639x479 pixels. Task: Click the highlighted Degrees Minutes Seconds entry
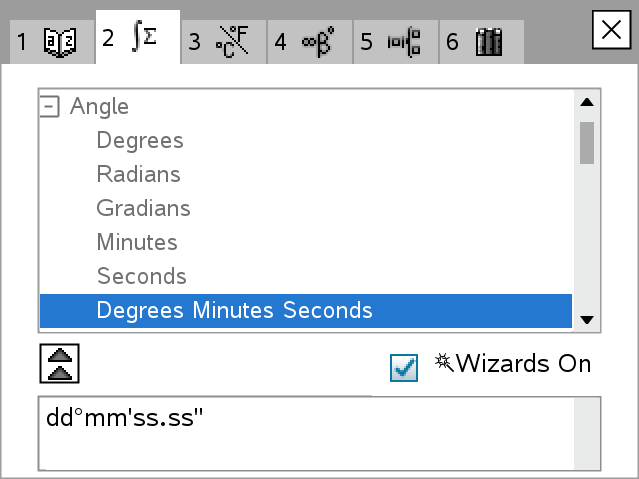pyautogui.click(x=234, y=310)
